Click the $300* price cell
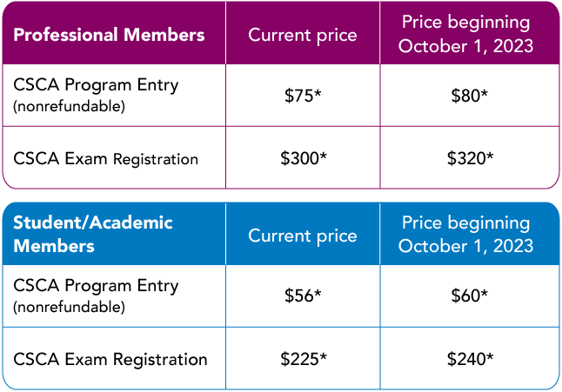The height and width of the screenshot is (392, 562). (304, 158)
